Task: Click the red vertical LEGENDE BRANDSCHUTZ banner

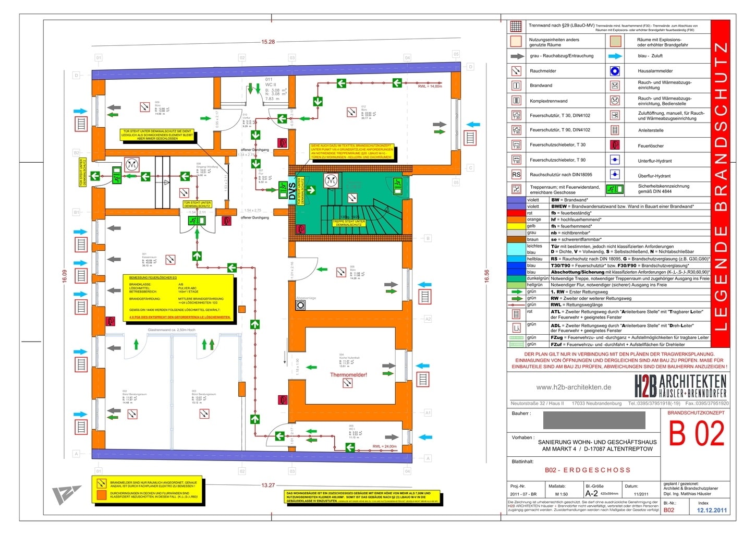Action: 720,184
